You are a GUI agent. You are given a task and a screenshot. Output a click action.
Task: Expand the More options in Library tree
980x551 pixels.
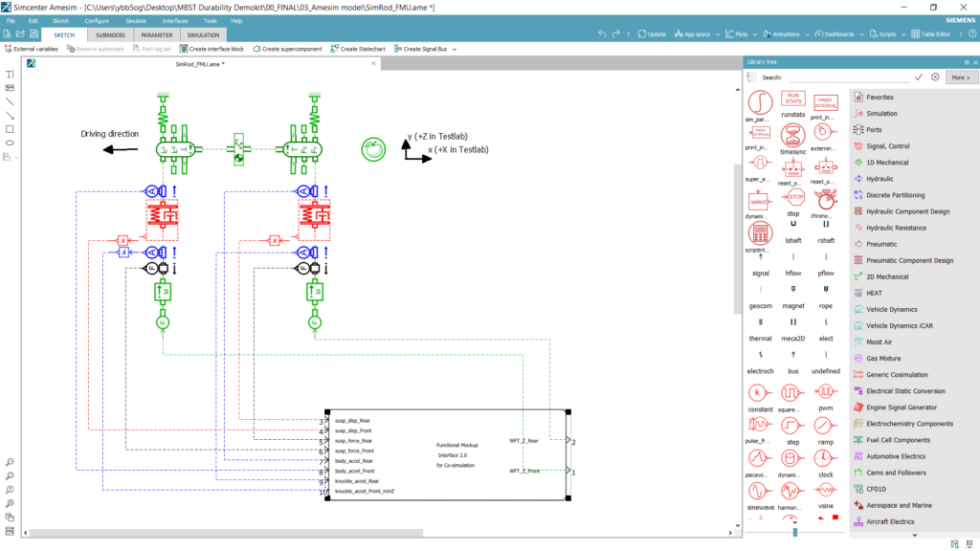click(x=960, y=77)
